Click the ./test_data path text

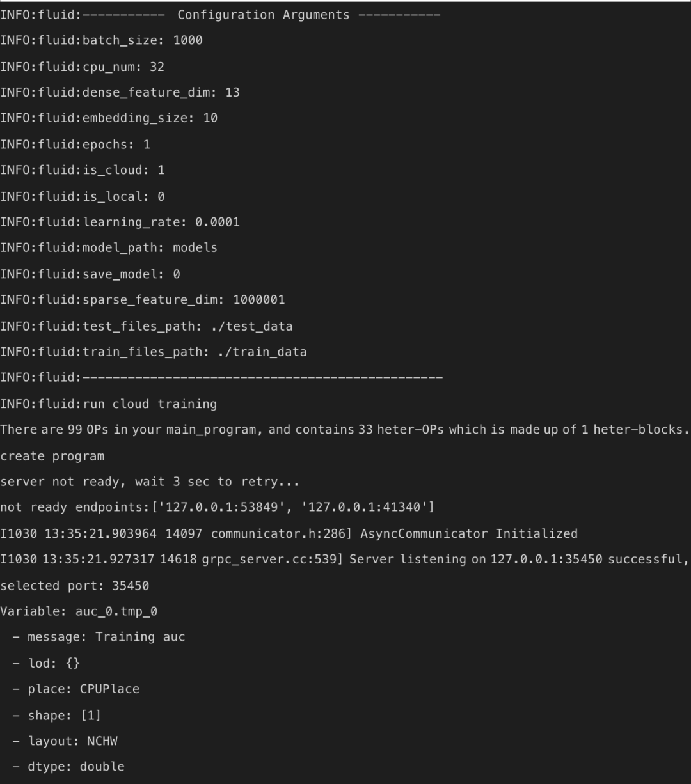pyautogui.click(x=251, y=326)
